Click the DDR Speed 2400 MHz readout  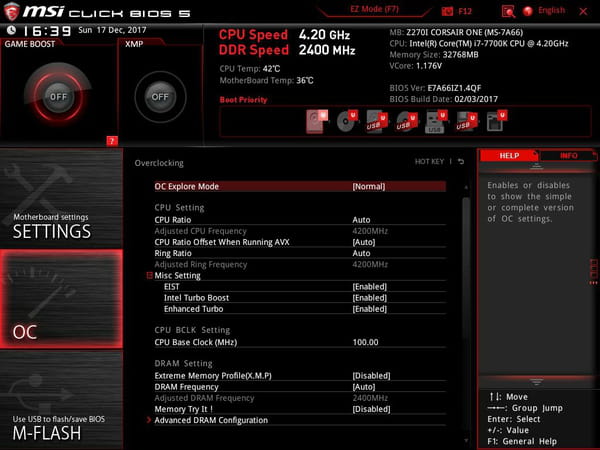pos(287,50)
